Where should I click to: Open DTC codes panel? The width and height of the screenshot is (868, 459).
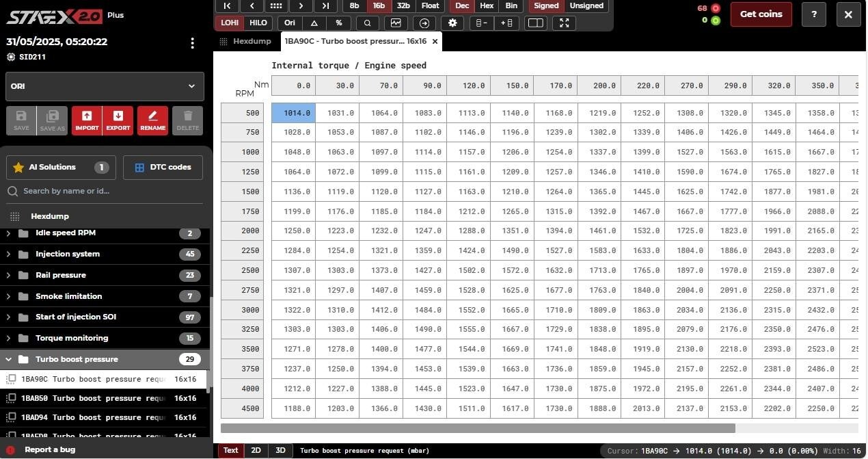pyautogui.click(x=163, y=168)
